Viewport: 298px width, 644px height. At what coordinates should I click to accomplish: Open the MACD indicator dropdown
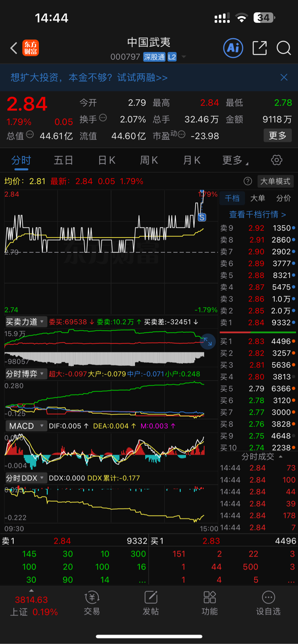point(26,426)
